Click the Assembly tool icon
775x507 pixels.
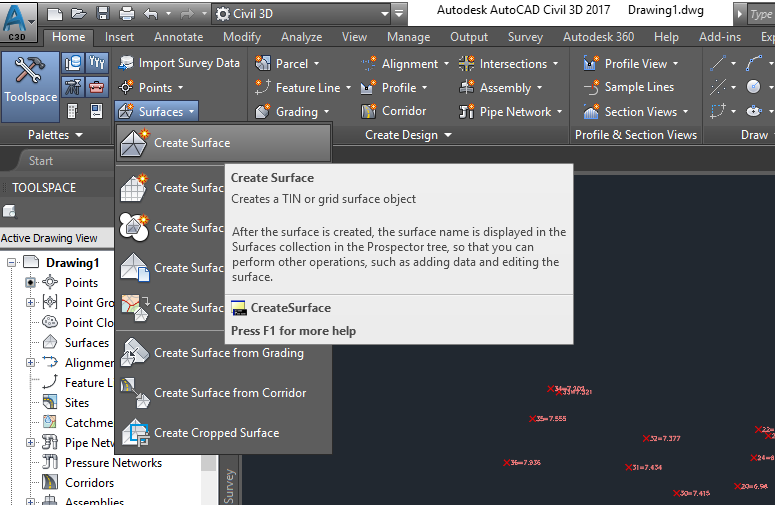(x=467, y=87)
